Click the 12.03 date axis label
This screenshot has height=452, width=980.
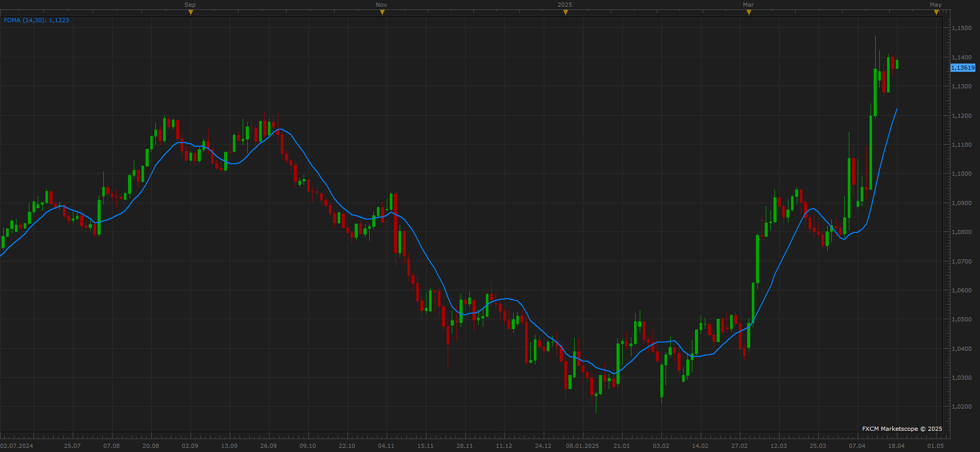click(779, 446)
